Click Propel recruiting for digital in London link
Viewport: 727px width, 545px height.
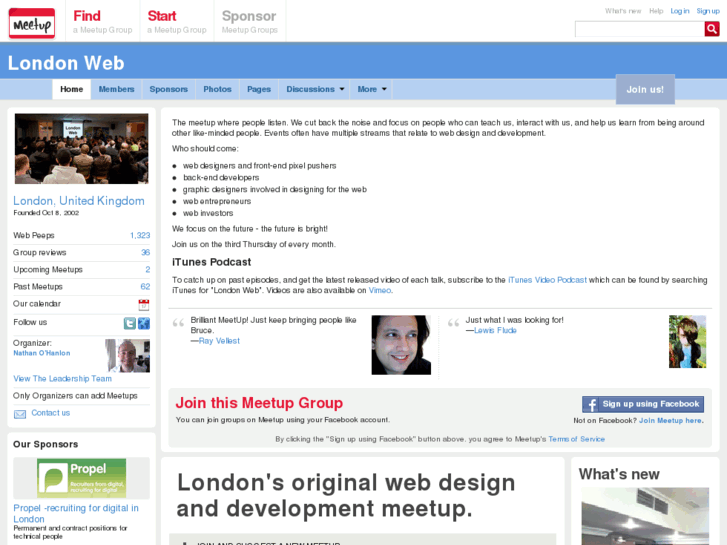pyautogui.click(x=76, y=513)
